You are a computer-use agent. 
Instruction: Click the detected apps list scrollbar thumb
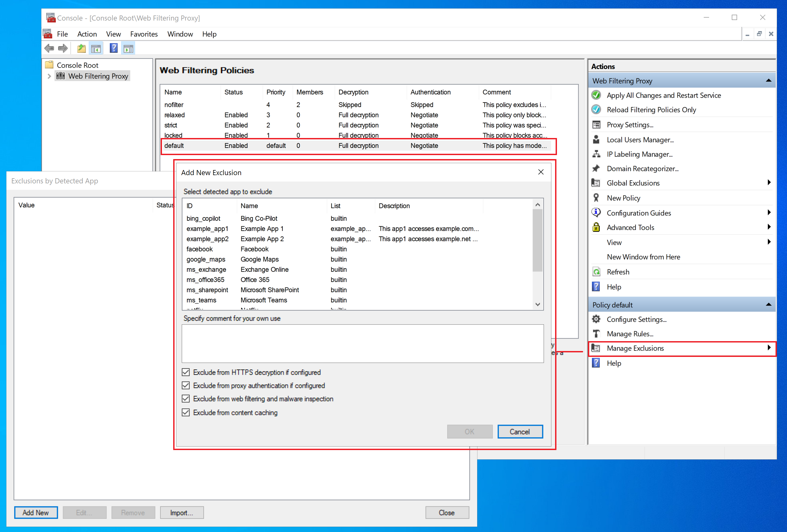pos(537,241)
